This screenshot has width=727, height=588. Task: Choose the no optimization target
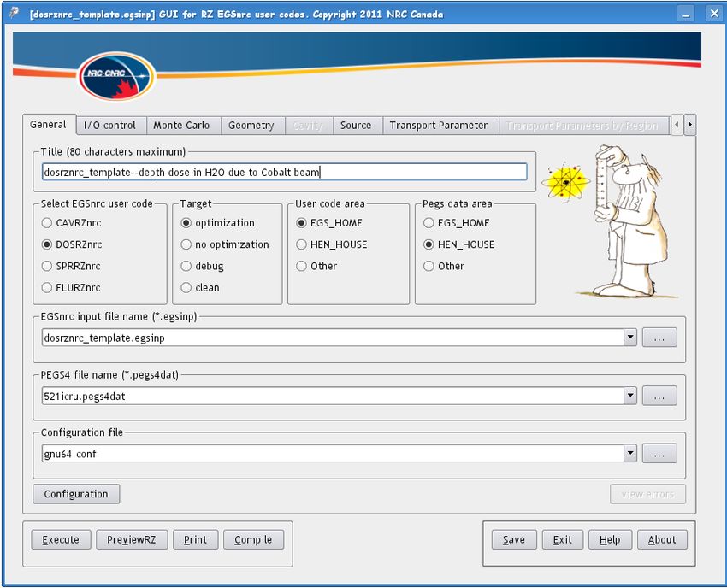(225, 244)
